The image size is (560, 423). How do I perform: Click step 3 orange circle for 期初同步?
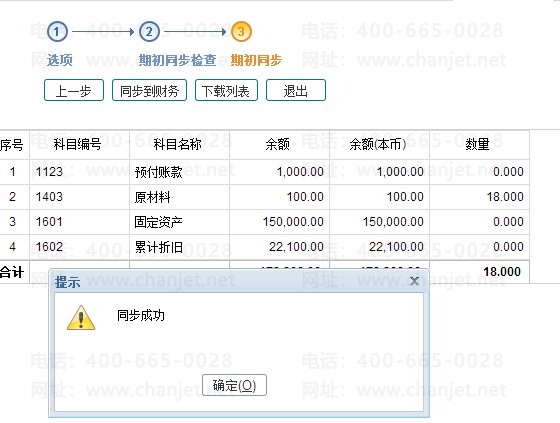[241, 32]
